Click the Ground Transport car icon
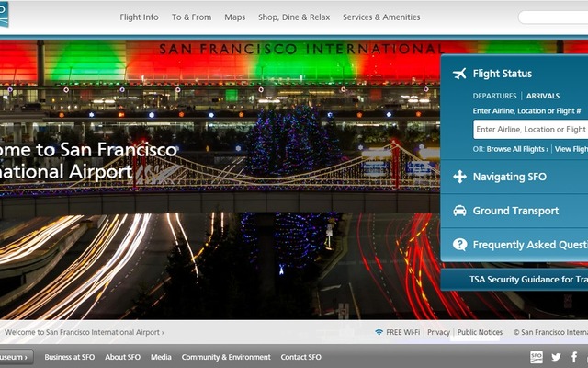This screenshot has width=588, height=368. (x=459, y=211)
